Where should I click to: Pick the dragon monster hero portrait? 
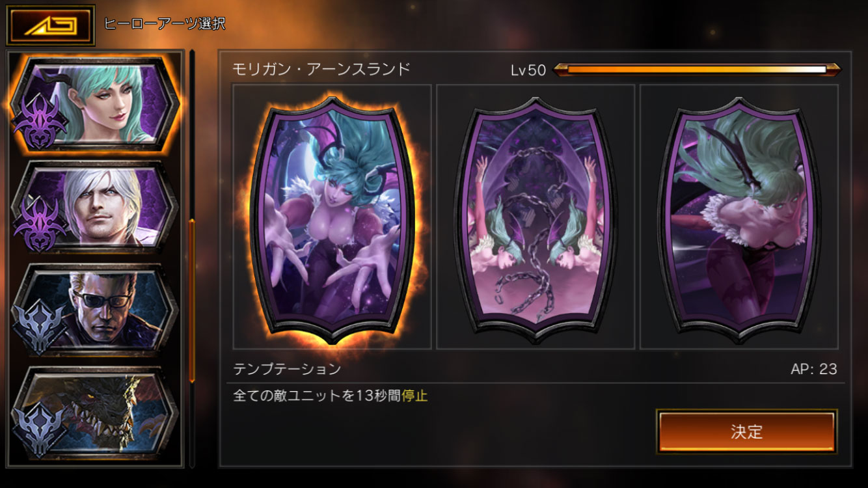tap(95, 413)
